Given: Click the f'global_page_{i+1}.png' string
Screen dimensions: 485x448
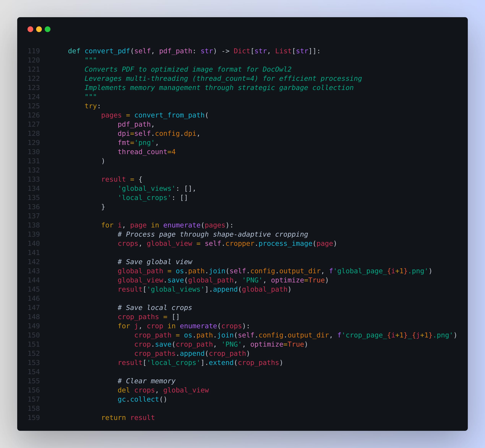Looking at the screenshot, I should [x=379, y=271].
